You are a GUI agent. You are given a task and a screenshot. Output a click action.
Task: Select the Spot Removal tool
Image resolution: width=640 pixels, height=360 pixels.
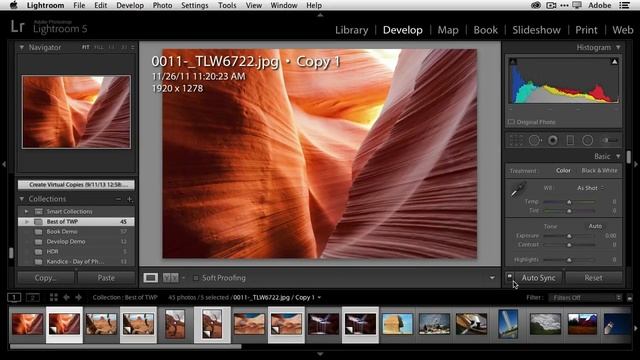tap(535, 140)
